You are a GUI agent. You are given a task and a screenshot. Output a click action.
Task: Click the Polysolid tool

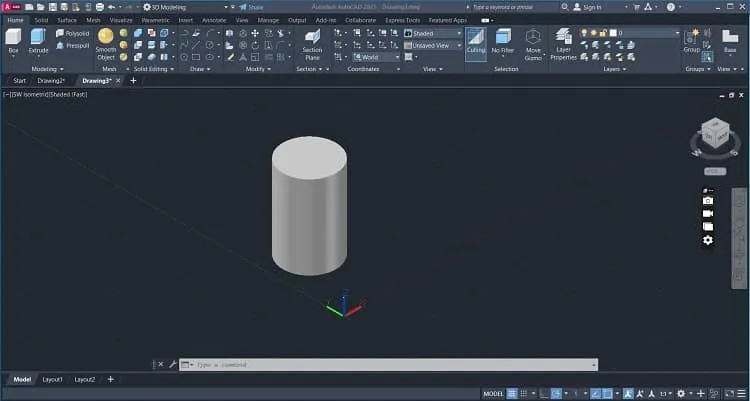(72, 33)
